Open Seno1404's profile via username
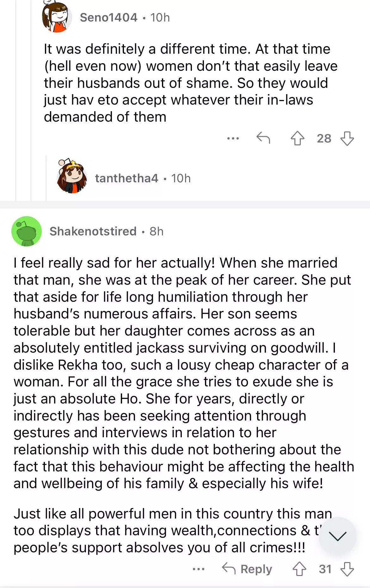 click(x=108, y=18)
